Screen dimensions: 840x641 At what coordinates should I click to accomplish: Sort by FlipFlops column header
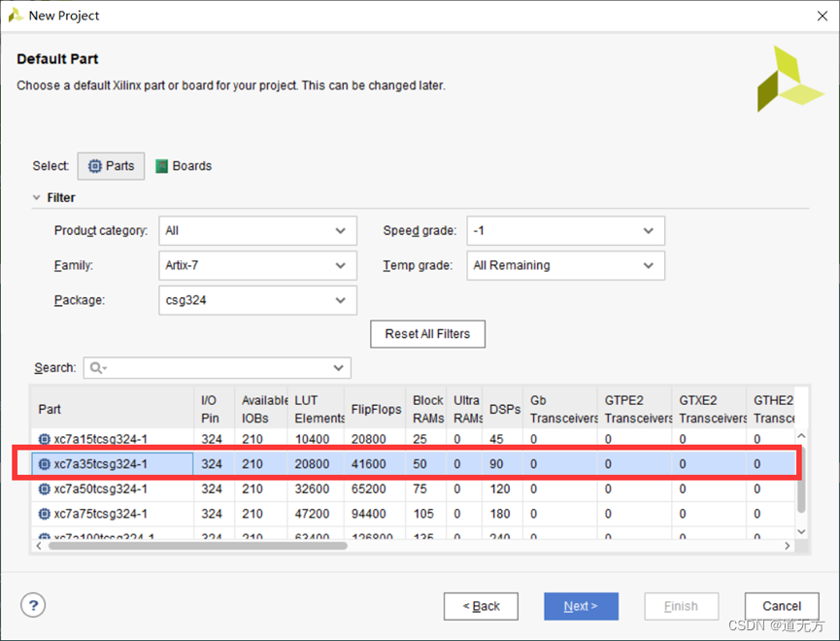point(375,409)
